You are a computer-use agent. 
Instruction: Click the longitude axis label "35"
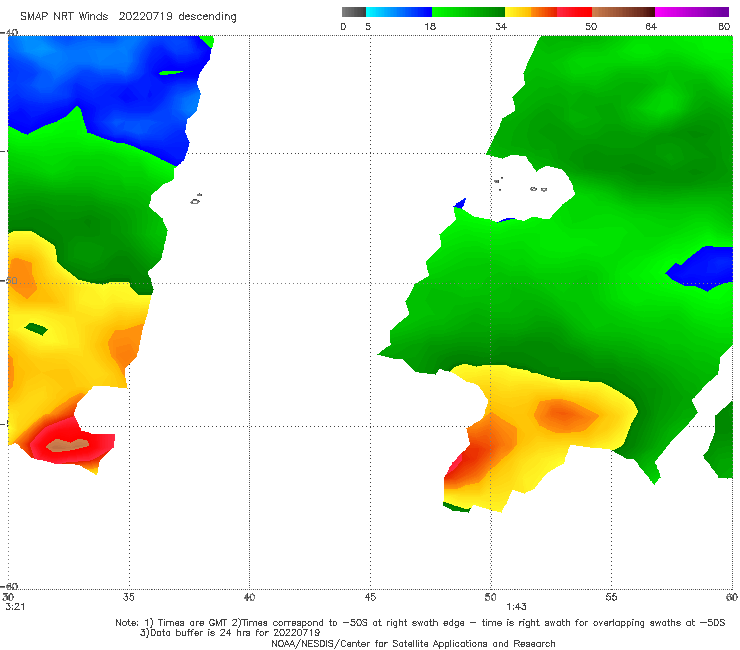click(x=129, y=597)
